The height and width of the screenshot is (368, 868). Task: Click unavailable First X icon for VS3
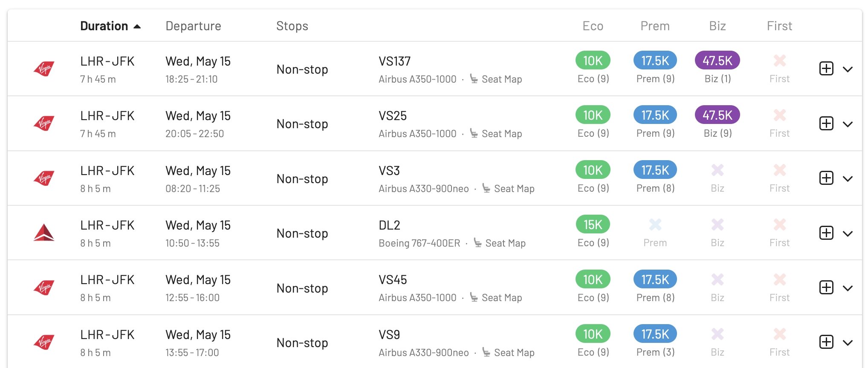tap(779, 170)
